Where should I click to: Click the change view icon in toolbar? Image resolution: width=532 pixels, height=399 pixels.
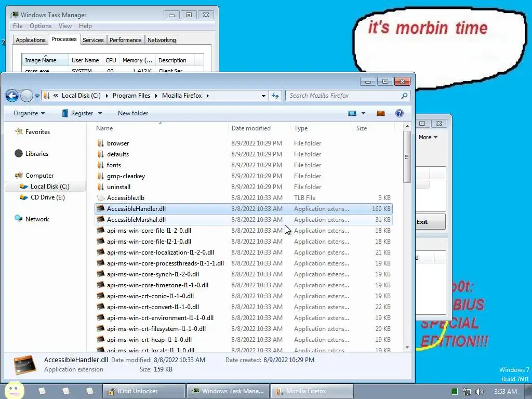tap(352, 113)
